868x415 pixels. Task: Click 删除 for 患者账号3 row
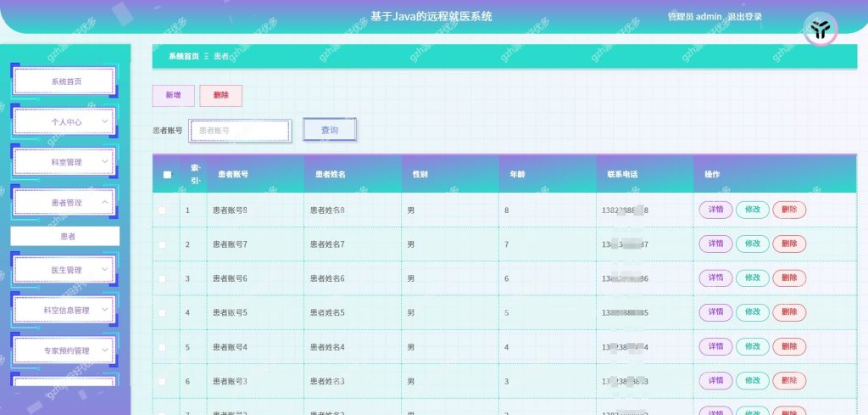pos(789,381)
